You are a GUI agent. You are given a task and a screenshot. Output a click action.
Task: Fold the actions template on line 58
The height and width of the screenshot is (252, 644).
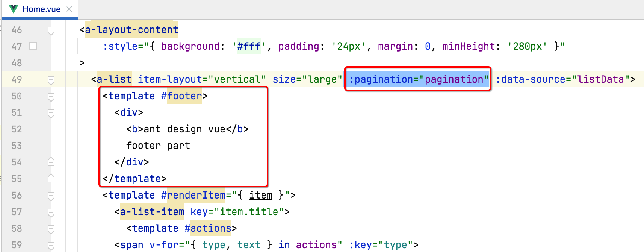(51, 229)
